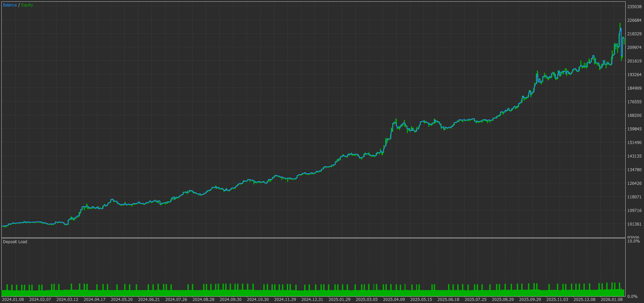Click the Equity legend label
The height and width of the screenshot is (303, 644).
pos(27,5)
